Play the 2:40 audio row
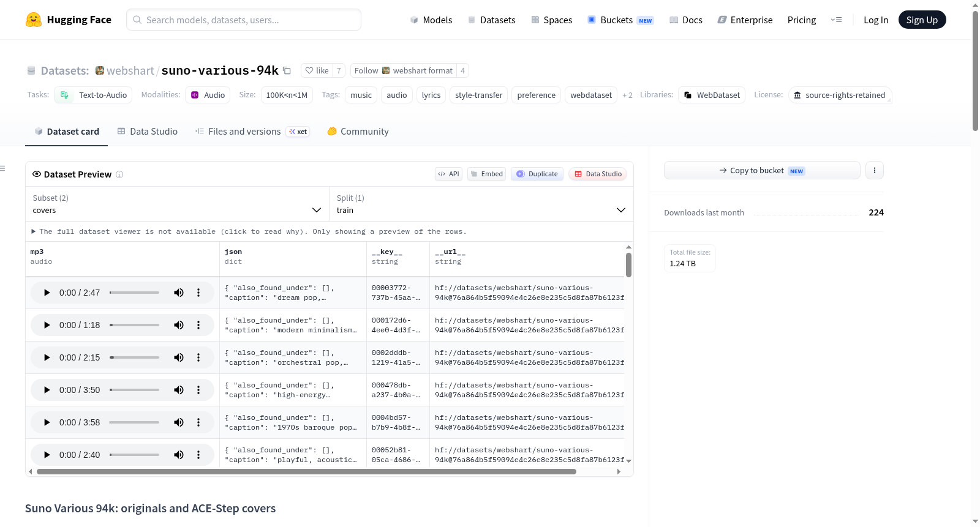 click(x=47, y=455)
